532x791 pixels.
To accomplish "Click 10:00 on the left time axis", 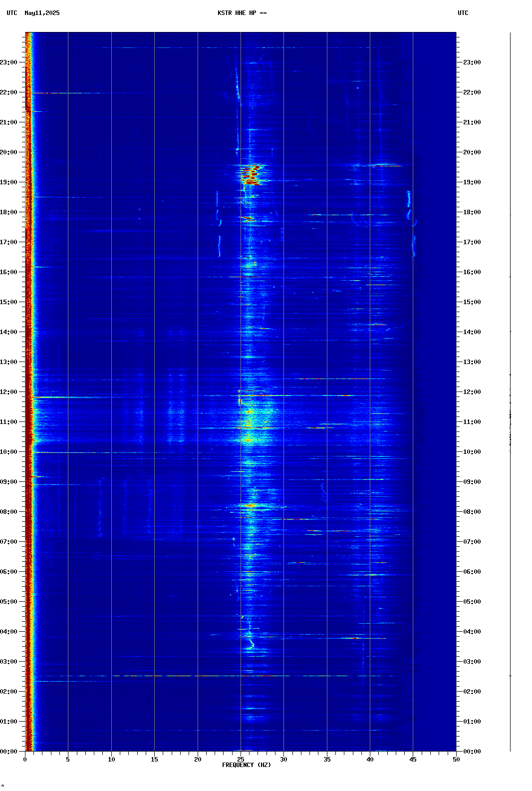I will (x=8, y=452).
